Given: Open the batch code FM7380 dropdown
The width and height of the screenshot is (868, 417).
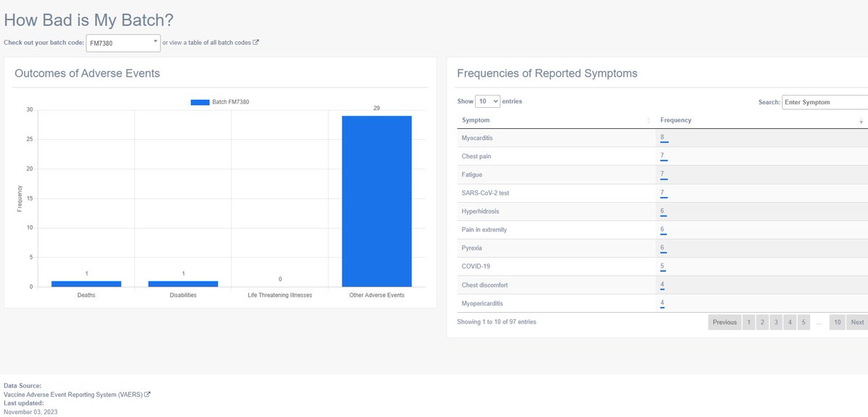Looking at the screenshot, I should tap(123, 43).
